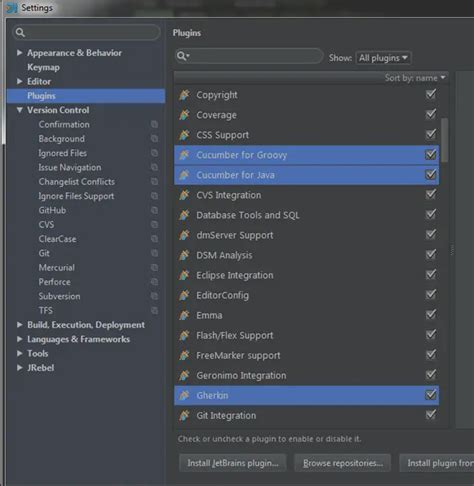Click the plugins search input field
Image resolution: width=474 pixels, height=486 pixels.
(x=249, y=56)
